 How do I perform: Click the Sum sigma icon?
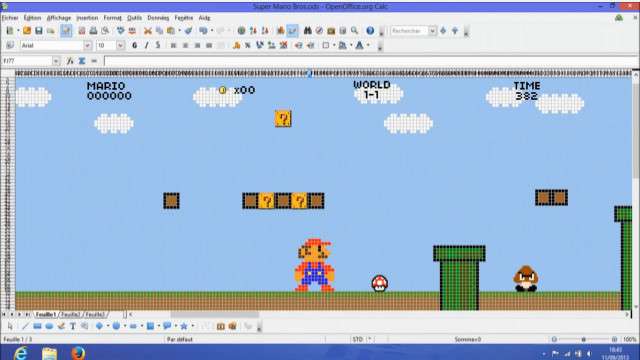pyautogui.click(x=82, y=61)
